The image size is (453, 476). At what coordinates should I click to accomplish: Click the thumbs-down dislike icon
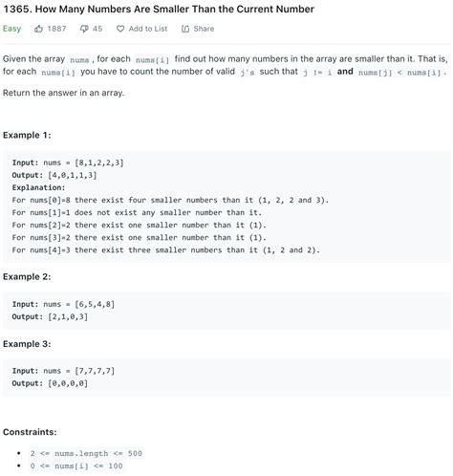pos(84,29)
